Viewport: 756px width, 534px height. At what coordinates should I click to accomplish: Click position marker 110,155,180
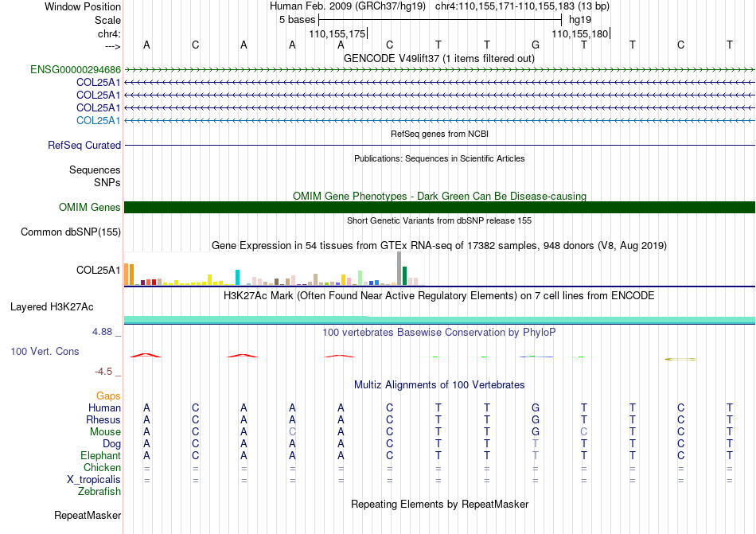[x=580, y=33]
